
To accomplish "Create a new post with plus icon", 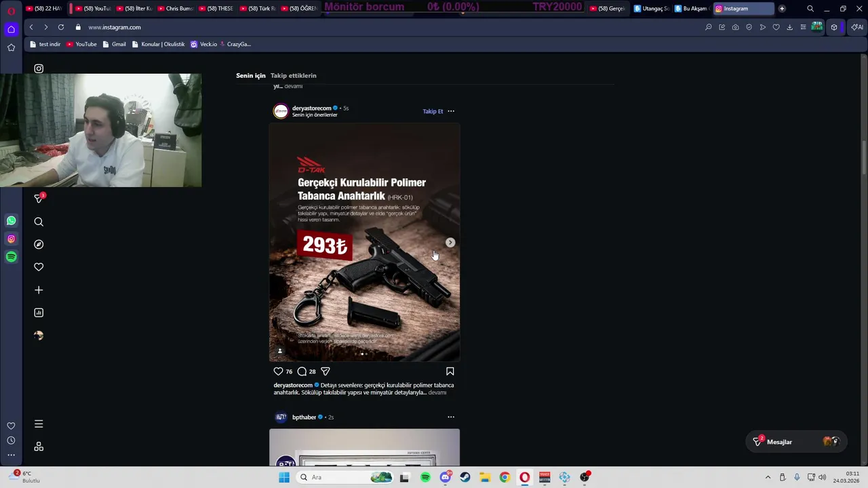I will click(x=39, y=290).
